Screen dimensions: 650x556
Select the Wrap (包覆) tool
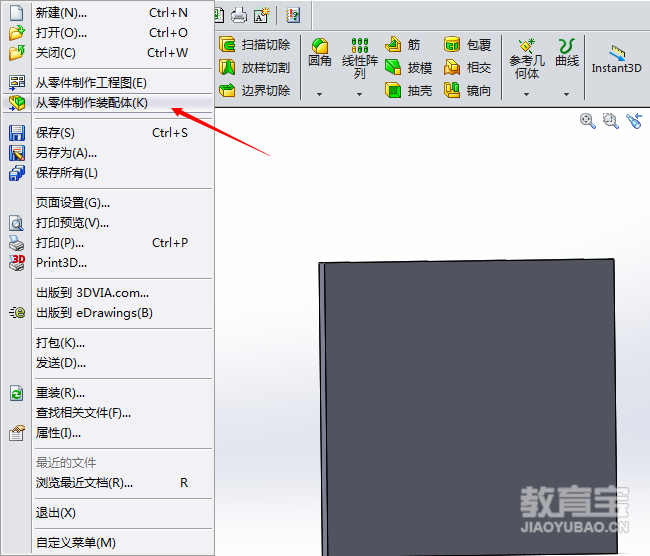pyautogui.click(x=468, y=44)
